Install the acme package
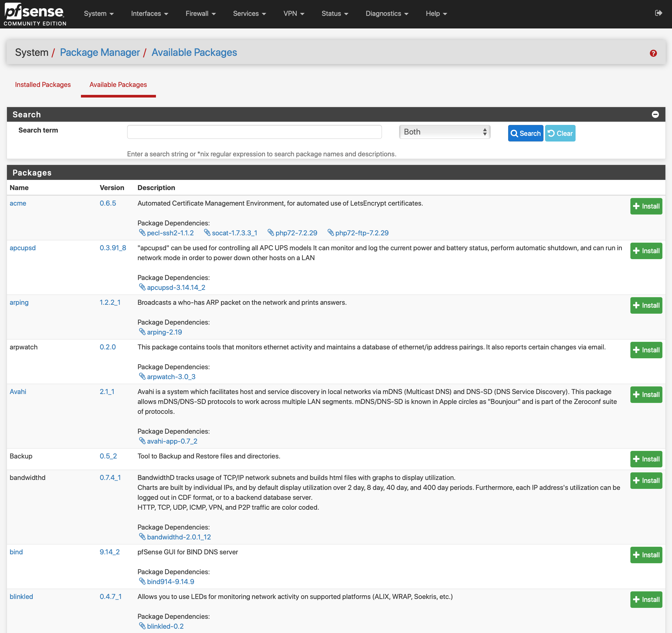 click(x=646, y=206)
